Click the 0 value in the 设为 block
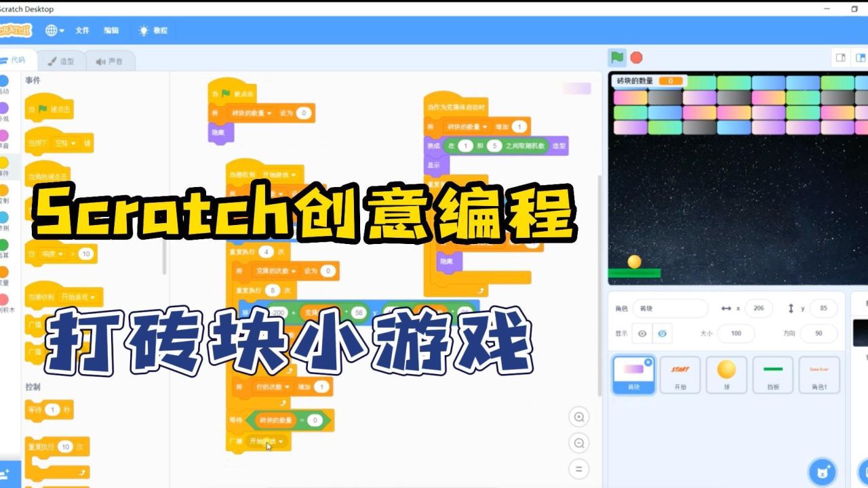The height and width of the screenshot is (488, 868). (304, 113)
